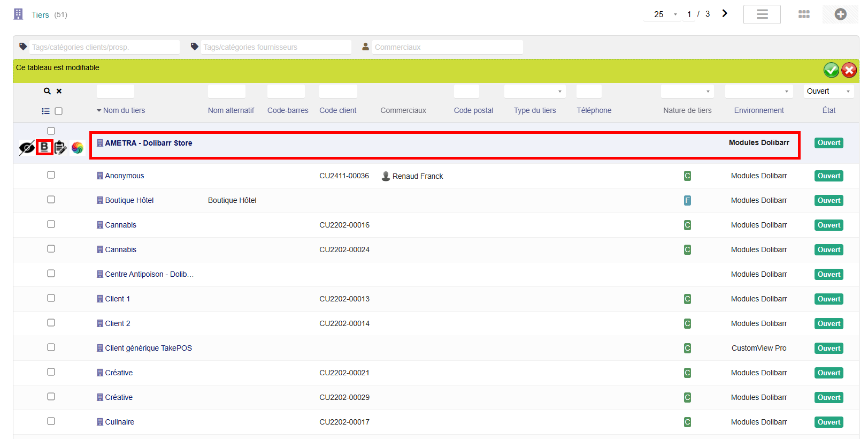Click the bold B icon for AMETRA row
The image size is (868, 439).
coord(44,147)
